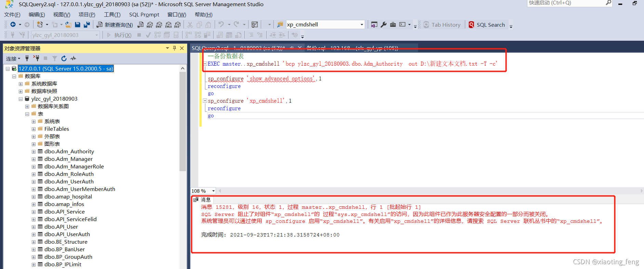Click the new project icon
644x269 pixels.
(40, 24)
